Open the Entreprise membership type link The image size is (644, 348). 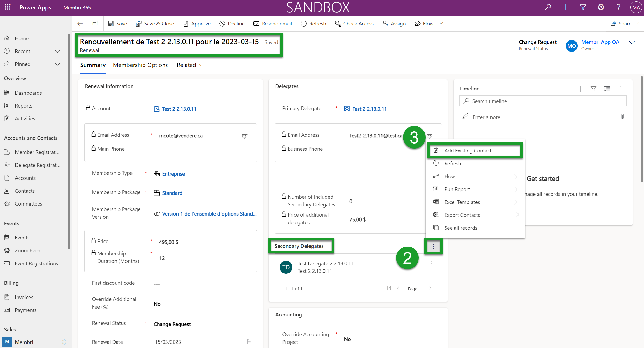click(x=173, y=174)
